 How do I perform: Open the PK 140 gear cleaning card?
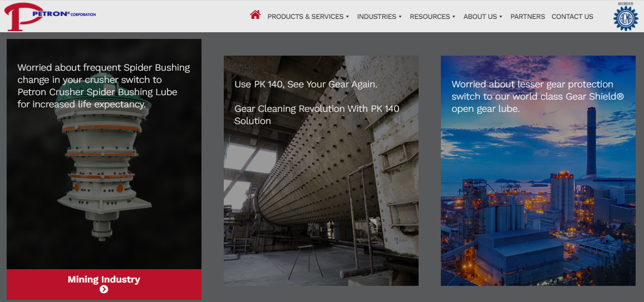coord(321,170)
